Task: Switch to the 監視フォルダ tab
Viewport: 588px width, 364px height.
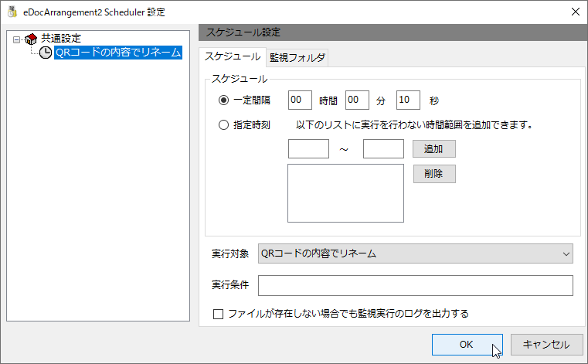Action: coord(297,58)
